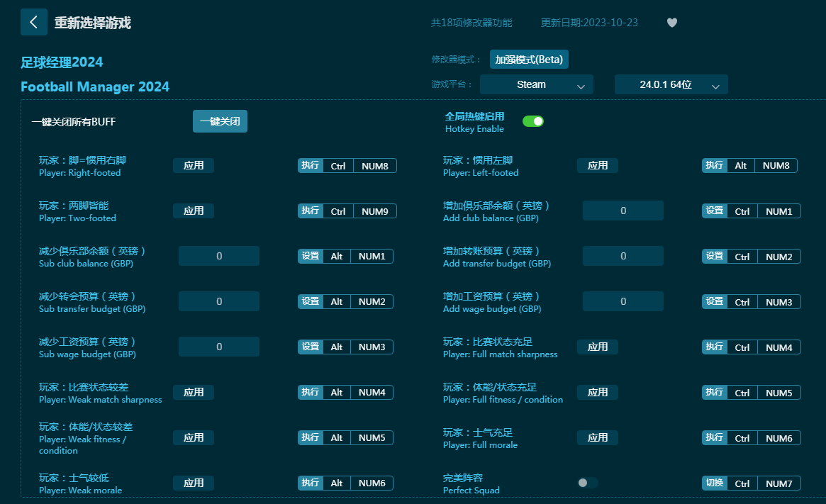Open the Steam platform dropdown

tap(536, 85)
